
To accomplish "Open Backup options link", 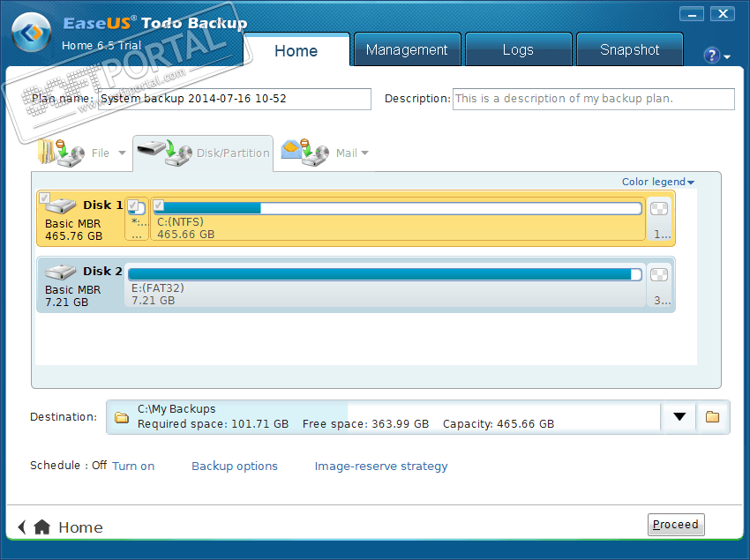I will [235, 467].
